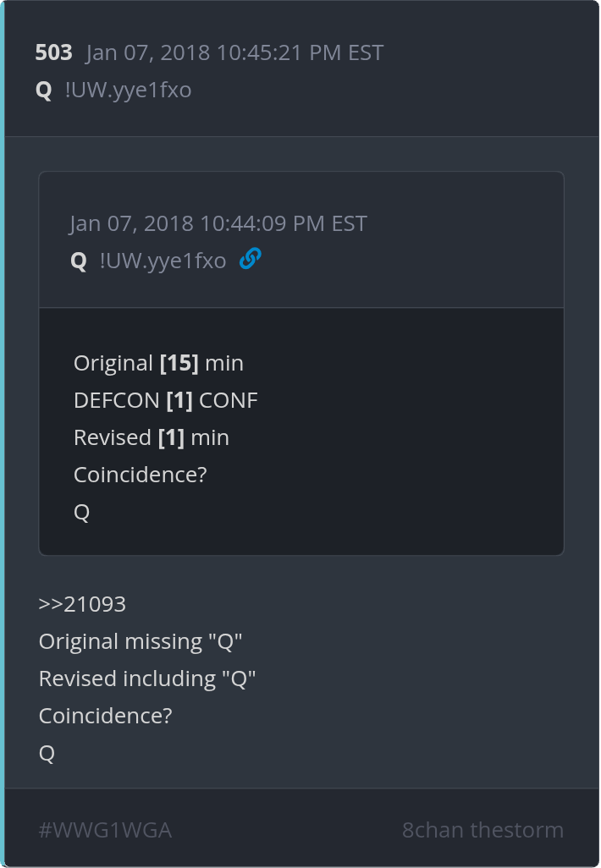Click the tripcode in the top post header
This screenshot has width=601, height=868.
coord(128,90)
